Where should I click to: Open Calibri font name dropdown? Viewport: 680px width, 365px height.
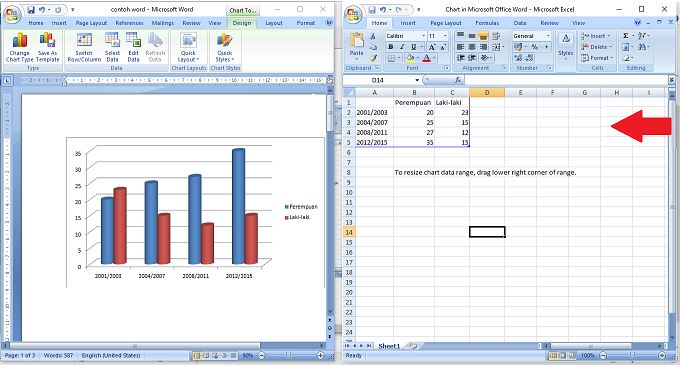pyautogui.click(x=423, y=36)
